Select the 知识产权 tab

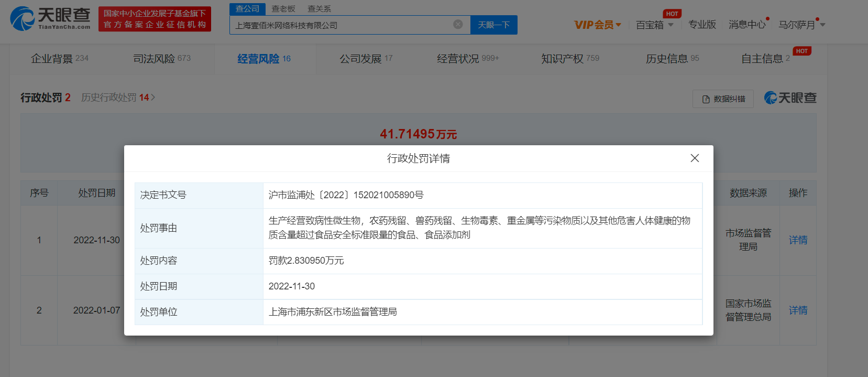(569, 59)
